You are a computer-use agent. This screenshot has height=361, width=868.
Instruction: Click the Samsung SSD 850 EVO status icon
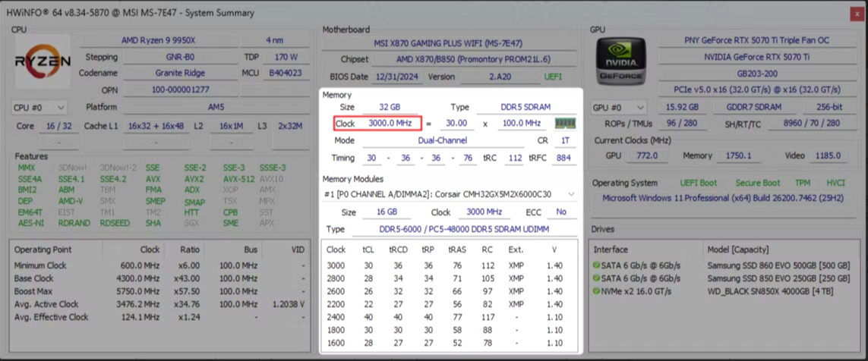[x=598, y=278]
